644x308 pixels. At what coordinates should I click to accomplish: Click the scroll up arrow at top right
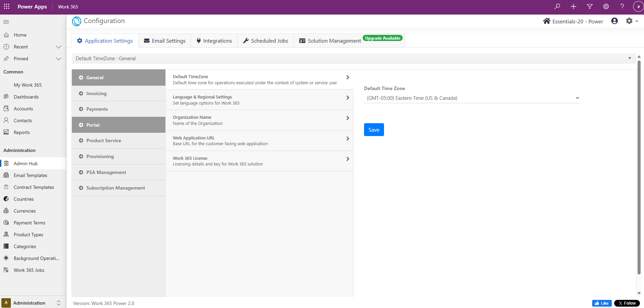point(639,57)
